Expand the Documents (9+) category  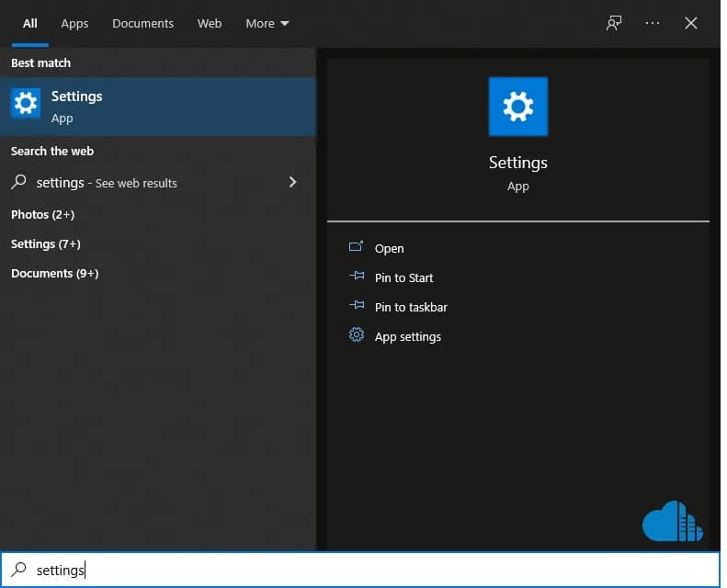(55, 274)
